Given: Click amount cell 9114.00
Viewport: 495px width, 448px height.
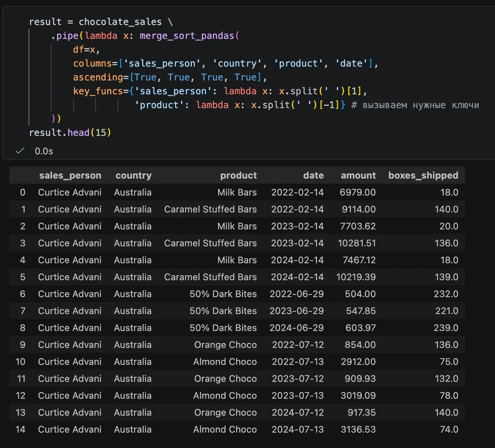Looking at the screenshot, I should pyautogui.click(x=358, y=209).
